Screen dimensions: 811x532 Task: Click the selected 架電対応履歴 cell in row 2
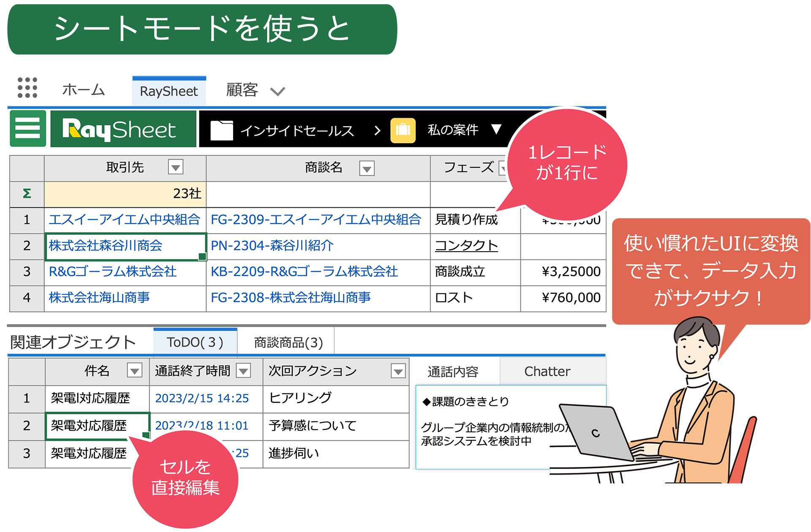(x=97, y=426)
